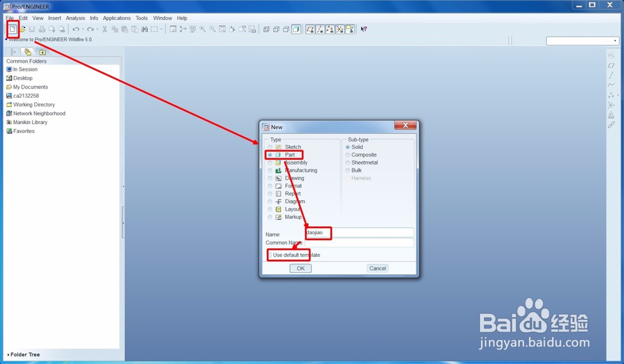Select the Diagram type radio button

[270, 201]
